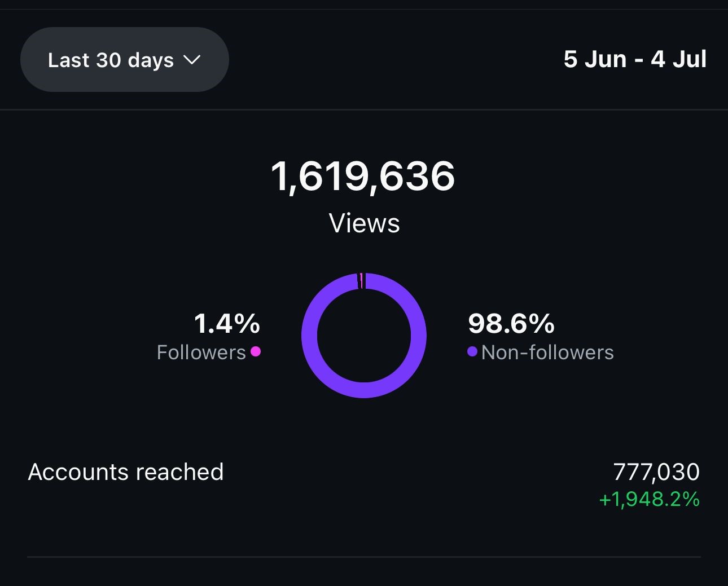Tap the 98.6% non-followers percentage

[511, 324]
